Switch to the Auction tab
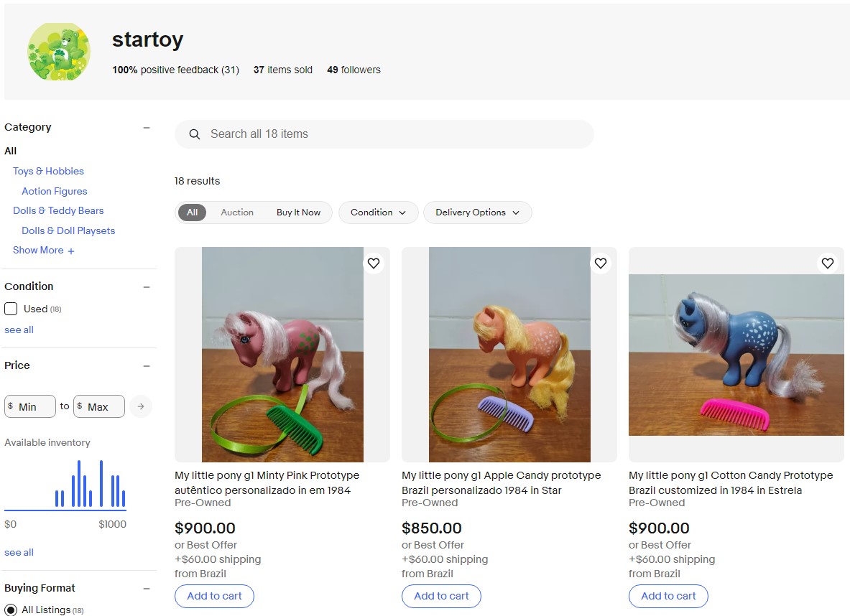Screen dimensions: 850x616 [237, 213]
